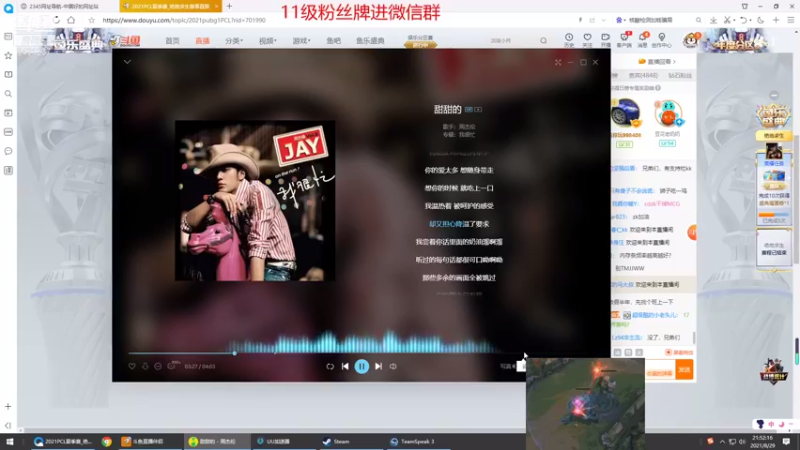
Task: Open volume control speaker icon
Action: pyautogui.click(x=393, y=366)
